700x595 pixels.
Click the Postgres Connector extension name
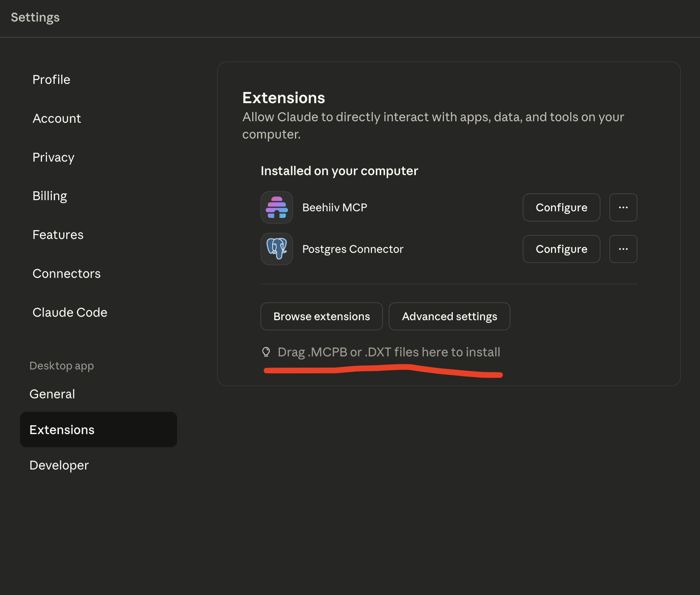pyautogui.click(x=353, y=249)
